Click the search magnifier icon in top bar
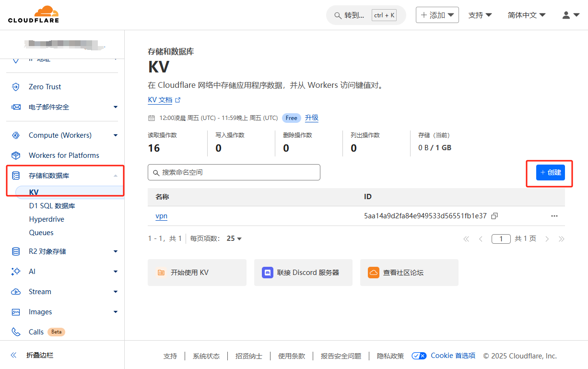This screenshot has height=369, width=588. pos(338,15)
